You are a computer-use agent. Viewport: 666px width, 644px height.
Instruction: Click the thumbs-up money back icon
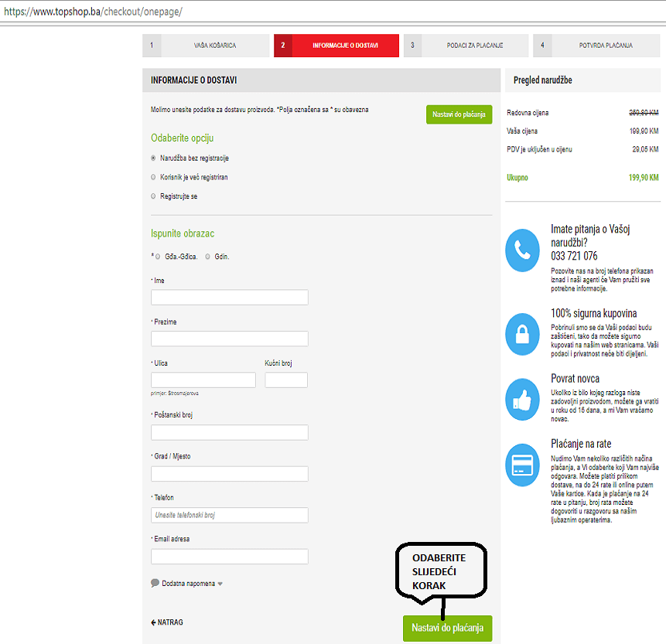522,400
